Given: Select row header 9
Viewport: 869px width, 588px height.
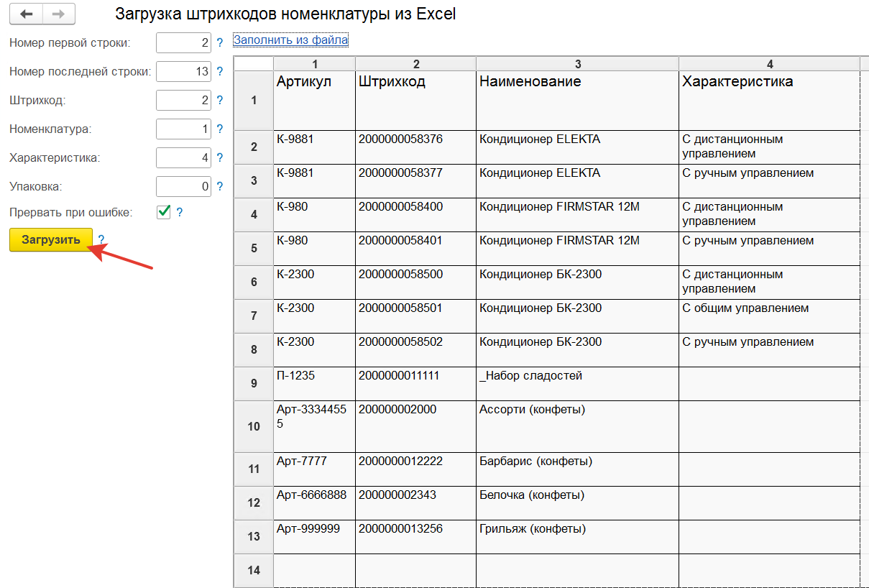Looking at the screenshot, I should [254, 384].
